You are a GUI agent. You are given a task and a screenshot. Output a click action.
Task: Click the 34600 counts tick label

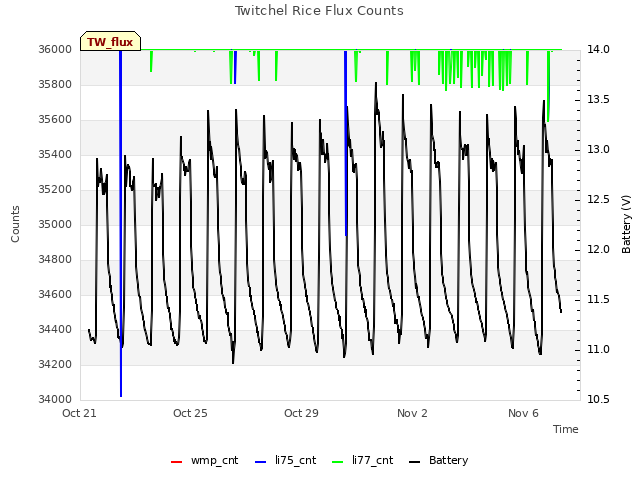(x=55, y=294)
